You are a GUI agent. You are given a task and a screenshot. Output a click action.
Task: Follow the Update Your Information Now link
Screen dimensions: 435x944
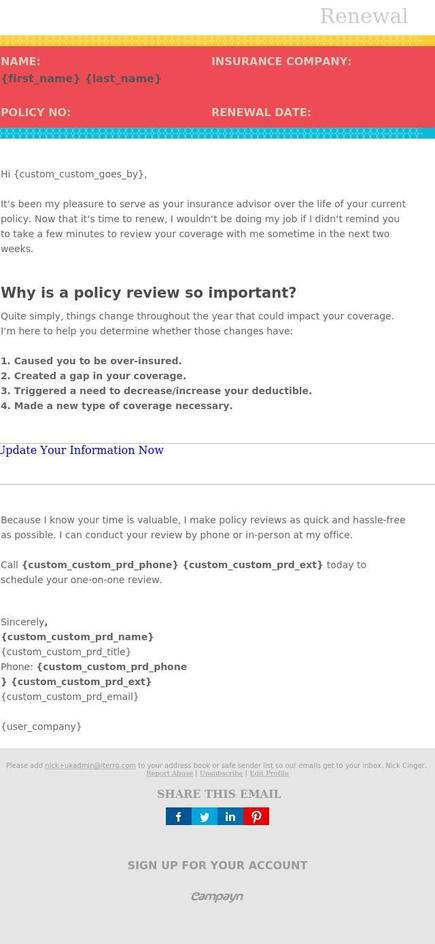coord(82,450)
